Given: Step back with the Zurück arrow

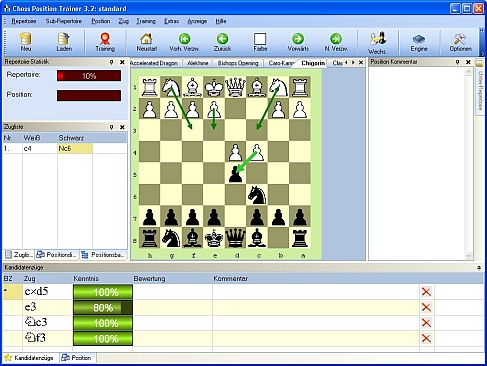Looking at the screenshot, I should (222, 42).
